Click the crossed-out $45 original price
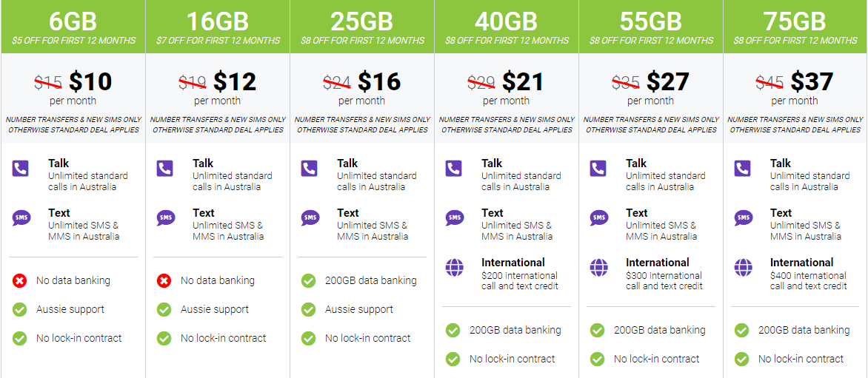Image resolution: width=868 pixels, height=378 pixels. (x=770, y=82)
